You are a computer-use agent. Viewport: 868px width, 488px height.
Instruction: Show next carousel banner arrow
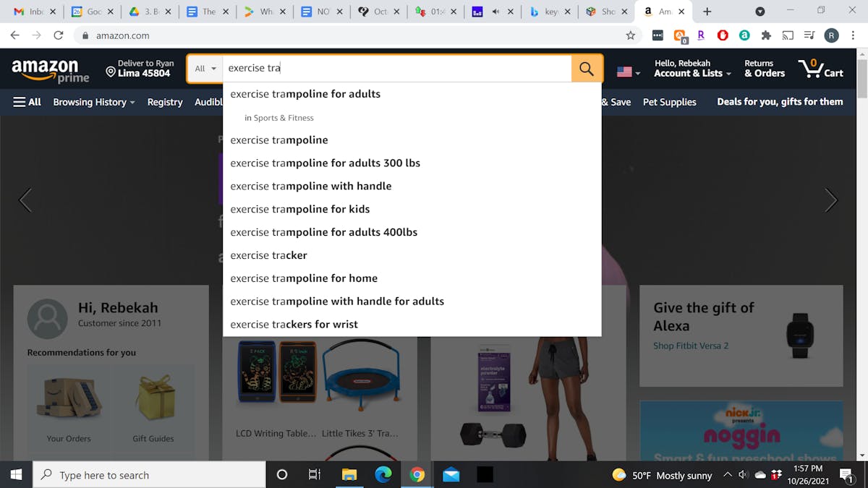[x=831, y=200]
